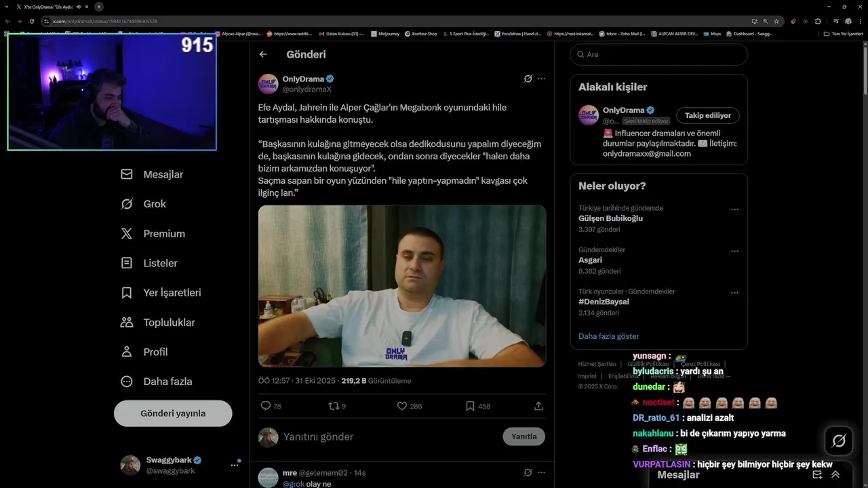Open more options for #DenizBaysal trend
The height and width of the screenshot is (488, 868).
tap(734, 293)
